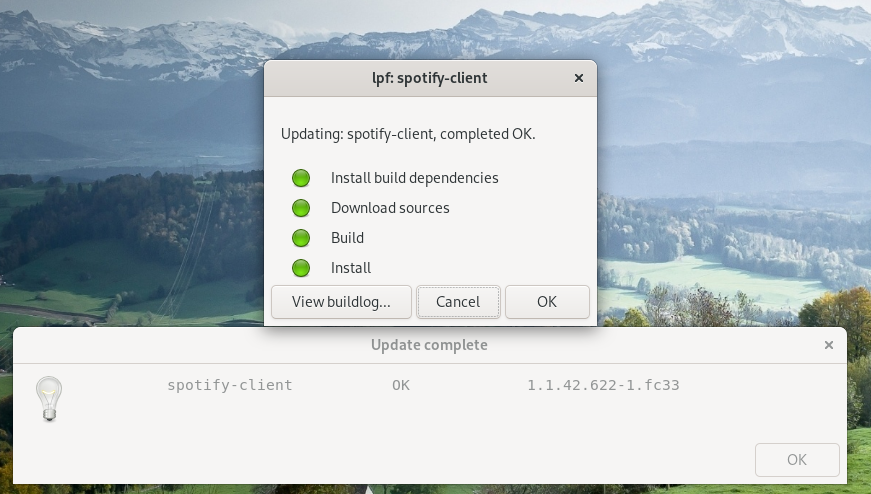Select the Download sources step label
The image size is (871, 494).
tap(390, 208)
